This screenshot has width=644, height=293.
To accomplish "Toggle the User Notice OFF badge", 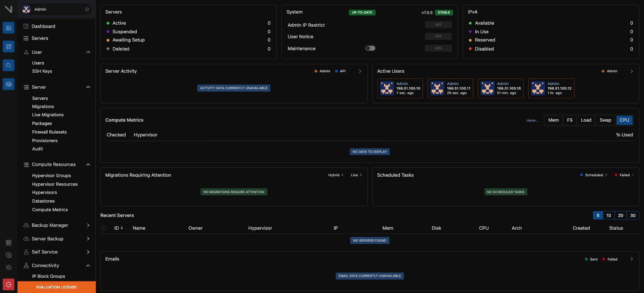I will [438, 36].
